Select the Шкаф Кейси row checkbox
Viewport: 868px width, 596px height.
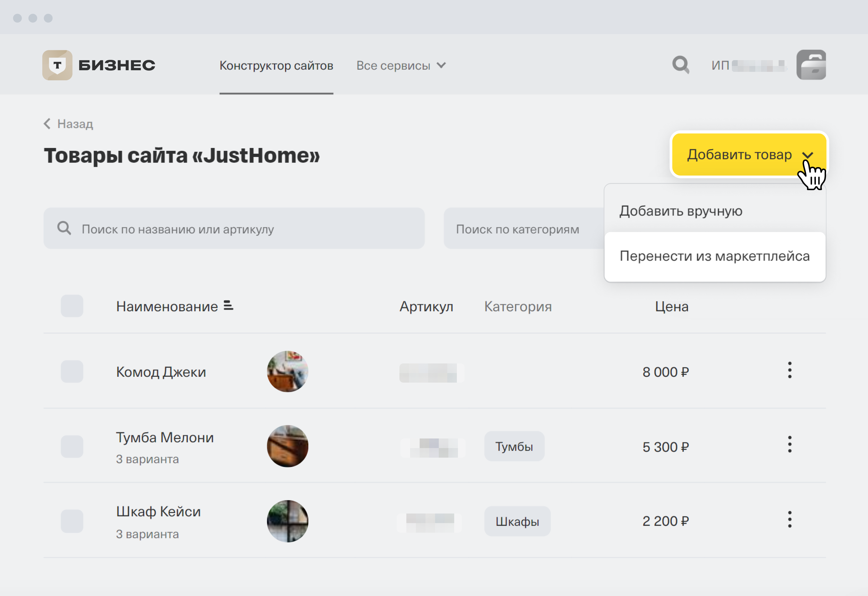coord(72,521)
